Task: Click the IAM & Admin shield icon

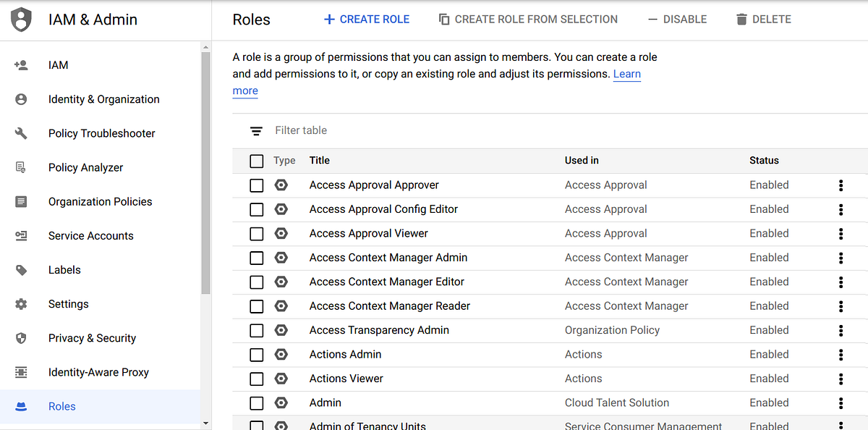Action: click(x=21, y=19)
